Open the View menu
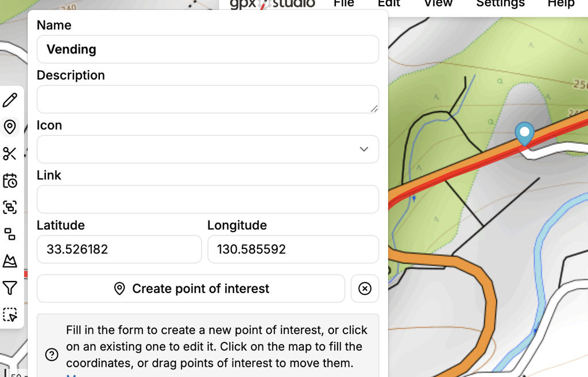Image resolution: width=588 pixels, height=377 pixels. (438, 4)
